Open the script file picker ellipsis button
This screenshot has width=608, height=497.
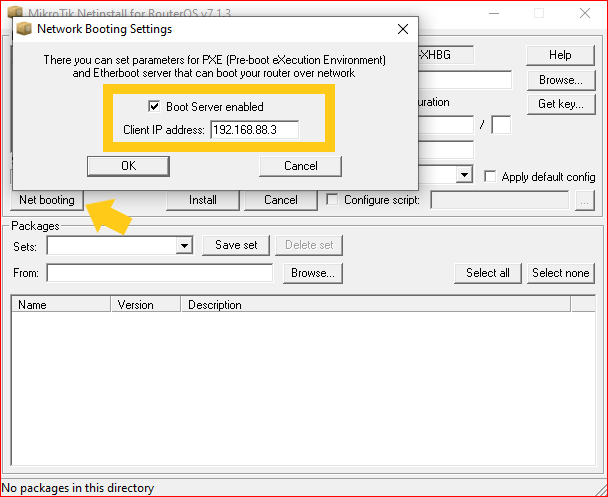[585, 200]
